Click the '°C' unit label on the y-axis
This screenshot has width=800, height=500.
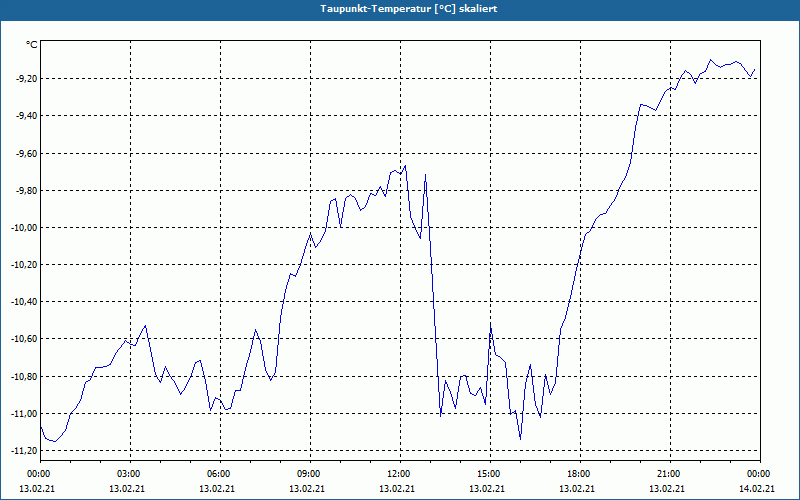[32, 45]
